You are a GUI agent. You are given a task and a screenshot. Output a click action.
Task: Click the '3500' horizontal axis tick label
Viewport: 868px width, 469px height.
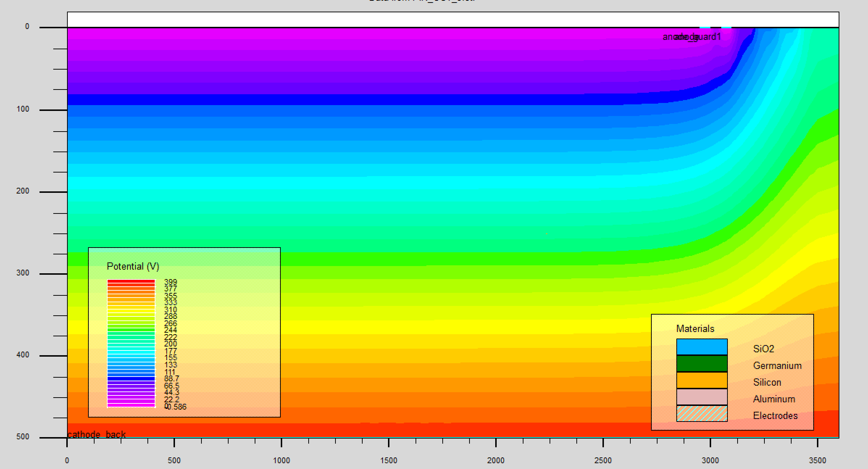pos(818,460)
